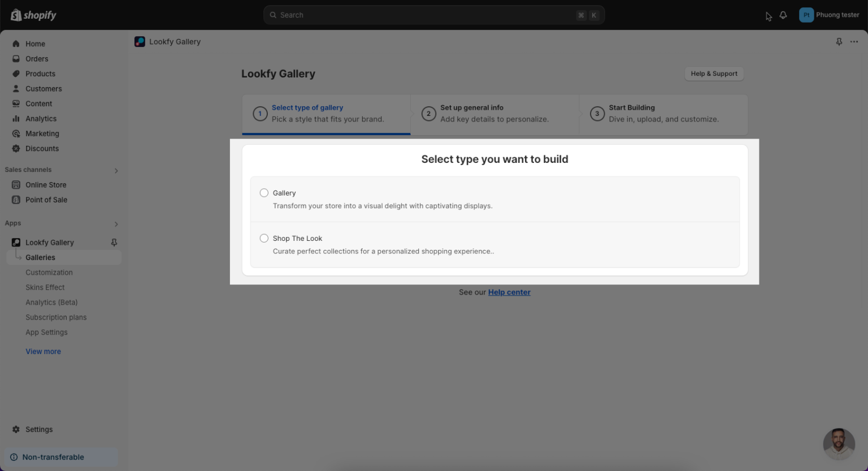Click the Search field at top
The height and width of the screenshot is (471, 868).
(433, 15)
